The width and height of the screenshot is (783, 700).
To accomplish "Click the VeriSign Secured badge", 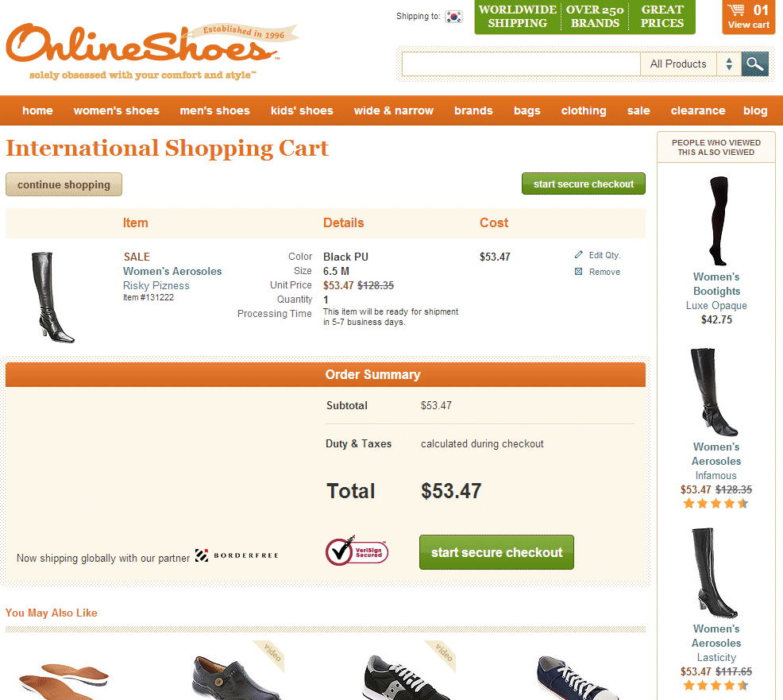I will [357, 551].
